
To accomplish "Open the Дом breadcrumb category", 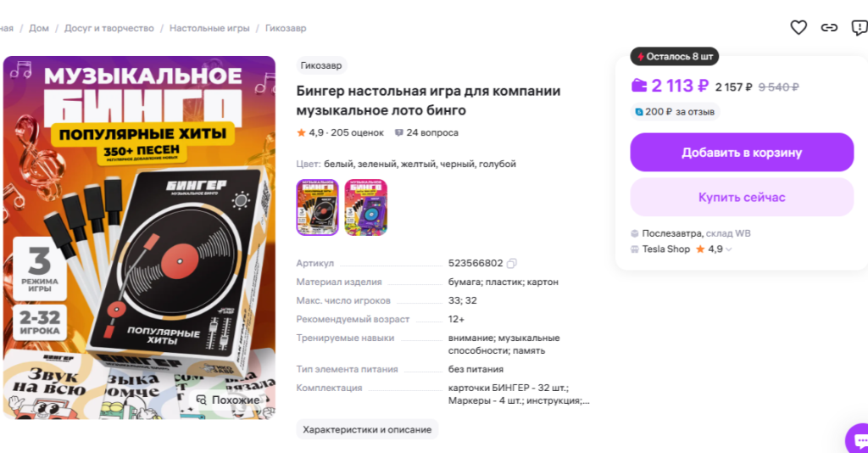I will (x=39, y=28).
